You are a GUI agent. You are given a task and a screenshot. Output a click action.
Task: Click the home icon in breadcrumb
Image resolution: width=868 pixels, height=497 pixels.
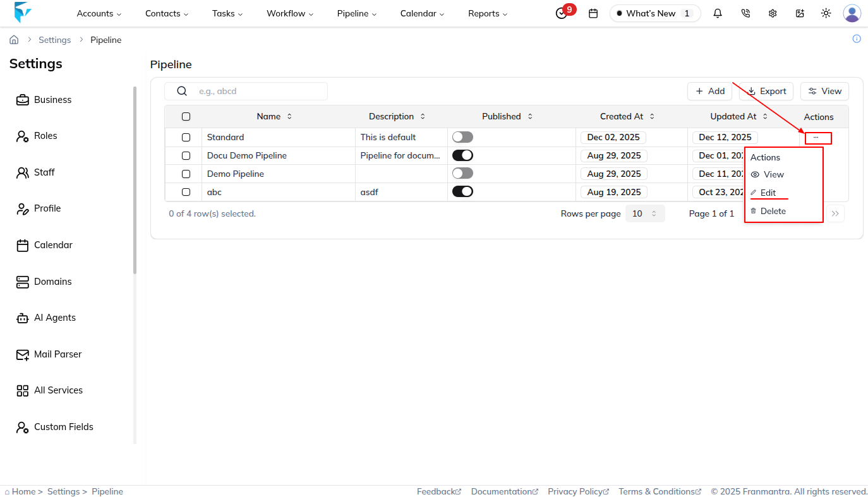[x=14, y=40]
